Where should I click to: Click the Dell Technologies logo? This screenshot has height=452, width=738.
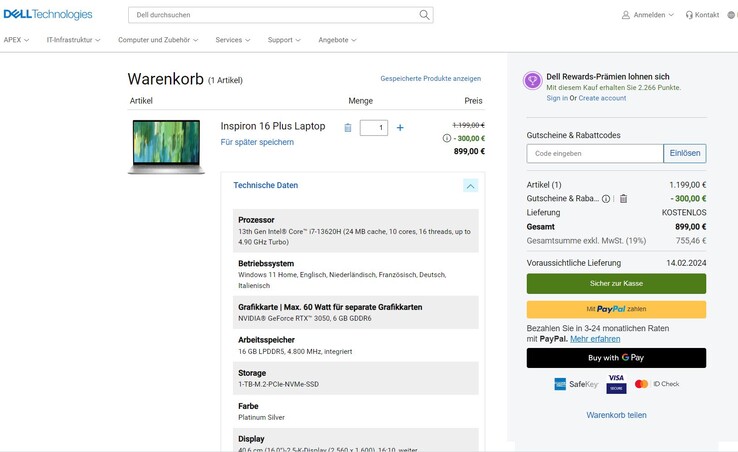tap(47, 15)
